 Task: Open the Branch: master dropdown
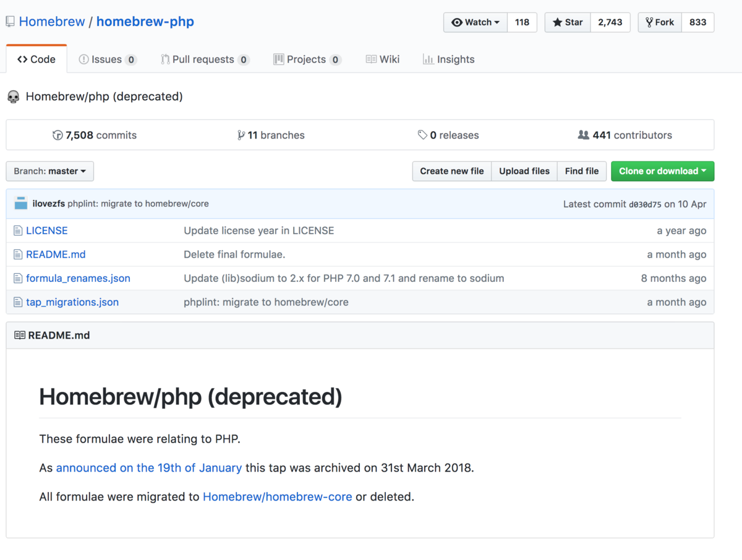point(50,171)
